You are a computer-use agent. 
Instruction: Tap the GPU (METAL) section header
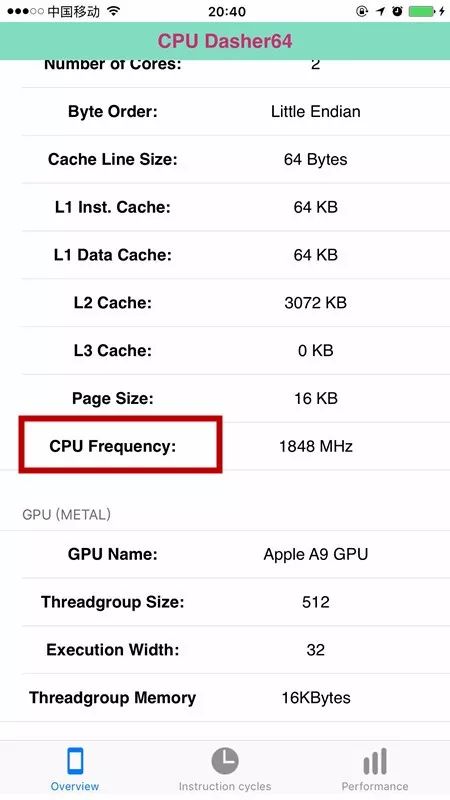pyautogui.click(x=66, y=514)
